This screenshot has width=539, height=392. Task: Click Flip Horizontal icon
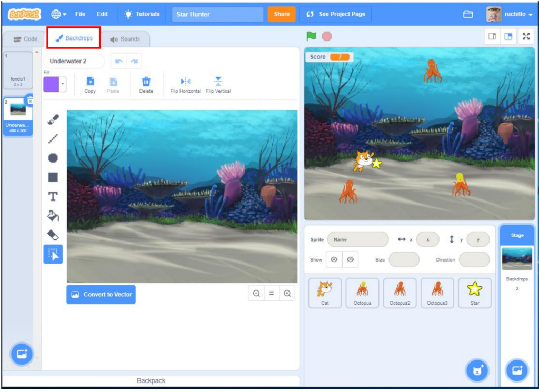coord(185,82)
